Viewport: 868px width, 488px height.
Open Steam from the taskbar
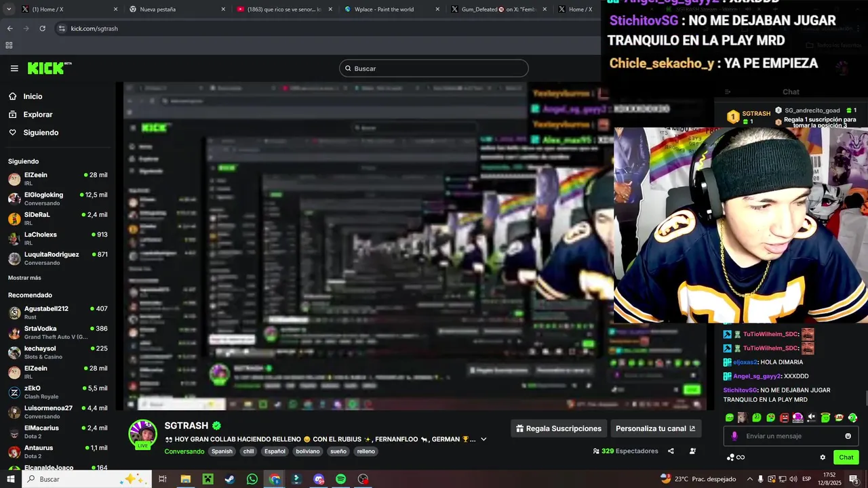[230, 479]
